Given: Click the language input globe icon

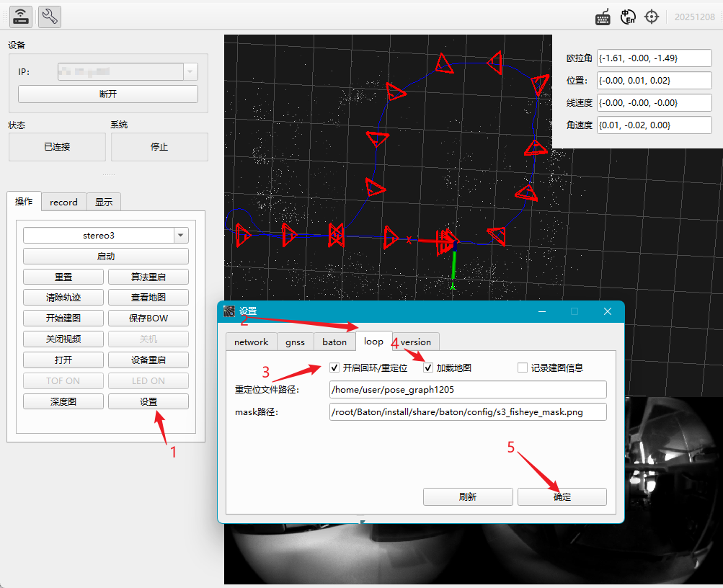Looking at the screenshot, I should pyautogui.click(x=628, y=17).
